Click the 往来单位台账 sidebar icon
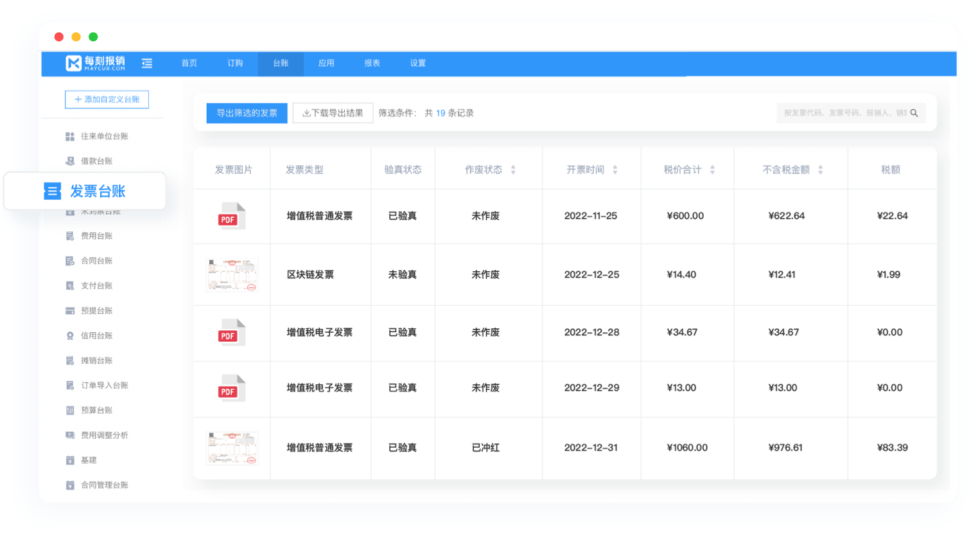Screen dimensions: 980x541 coord(70,137)
